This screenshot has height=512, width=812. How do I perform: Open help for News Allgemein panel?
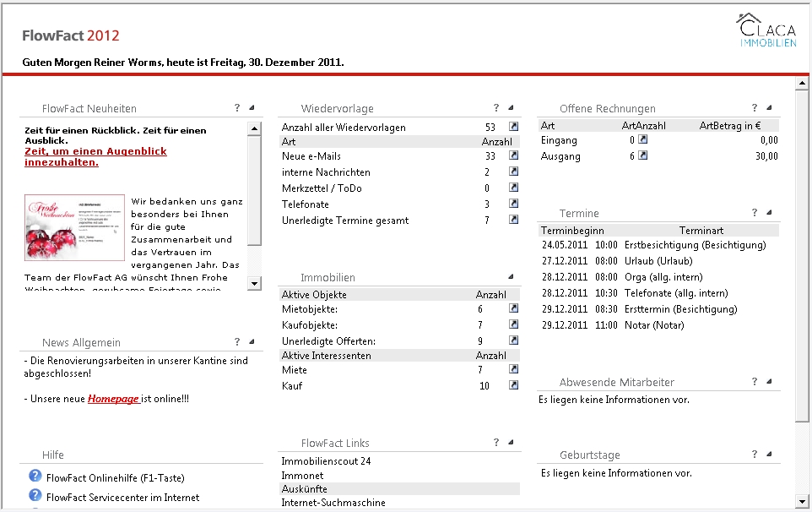pyautogui.click(x=237, y=341)
